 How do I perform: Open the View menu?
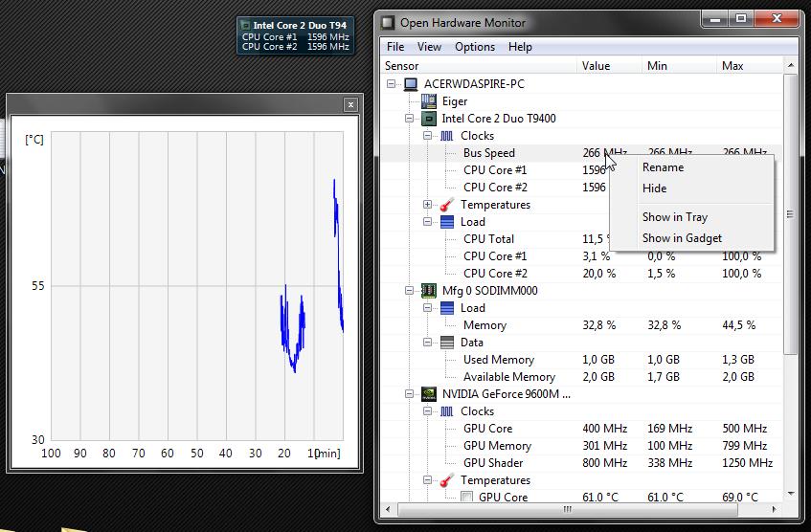429,47
